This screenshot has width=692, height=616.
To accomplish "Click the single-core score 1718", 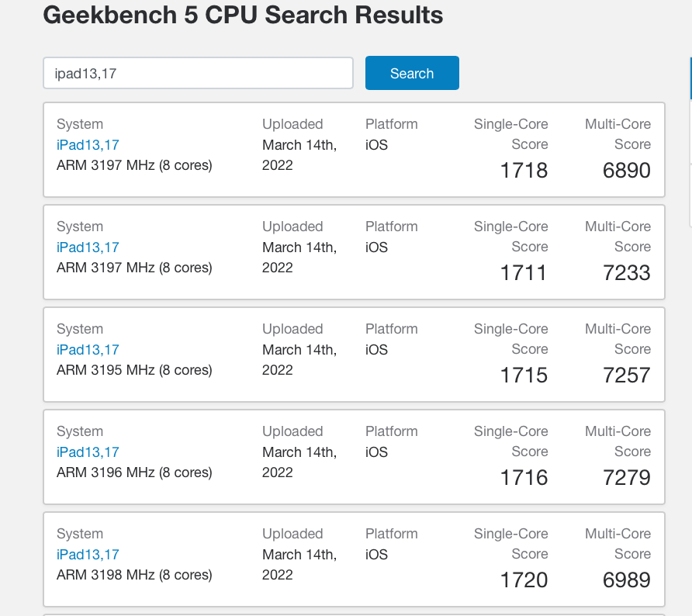I will pyautogui.click(x=524, y=170).
